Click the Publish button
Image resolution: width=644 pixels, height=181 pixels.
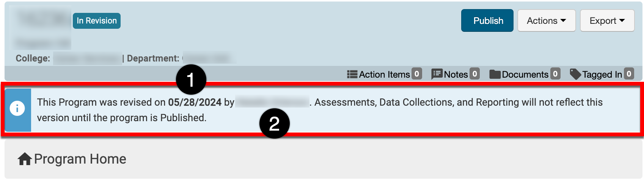(487, 21)
